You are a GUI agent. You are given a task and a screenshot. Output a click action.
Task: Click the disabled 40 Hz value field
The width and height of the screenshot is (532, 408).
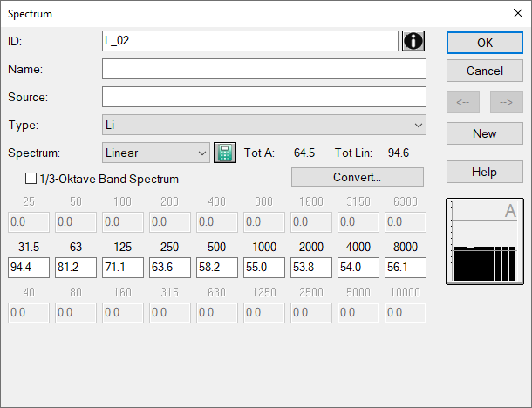[x=29, y=313]
